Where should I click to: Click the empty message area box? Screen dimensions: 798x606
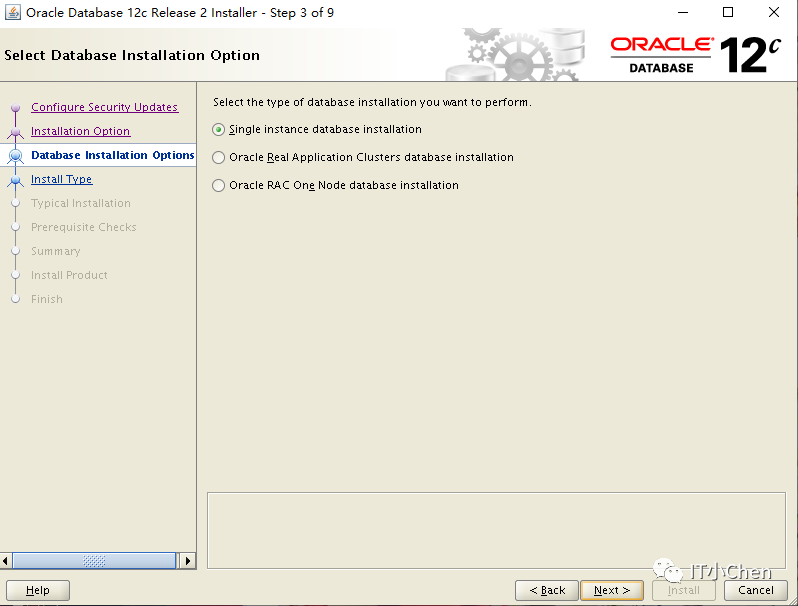(496, 530)
